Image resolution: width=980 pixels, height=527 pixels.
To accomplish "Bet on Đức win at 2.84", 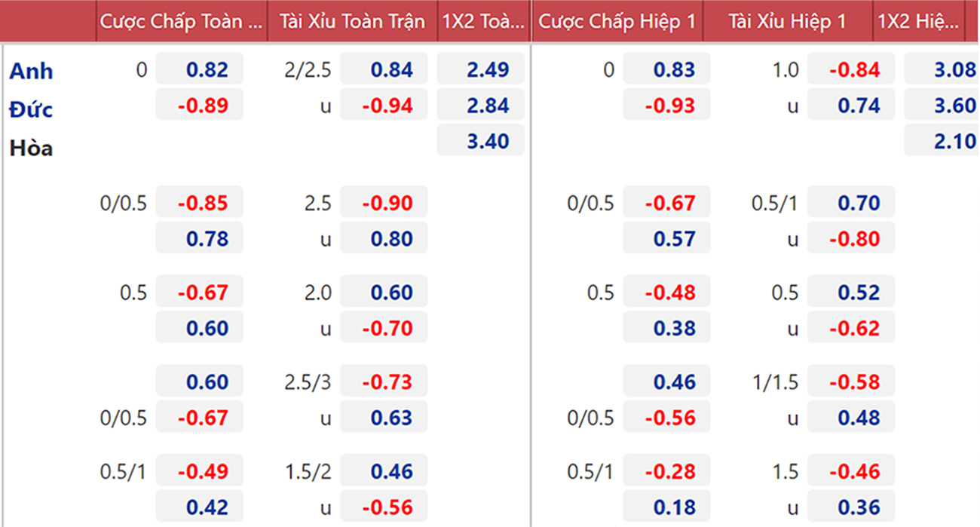I will click(x=480, y=106).
